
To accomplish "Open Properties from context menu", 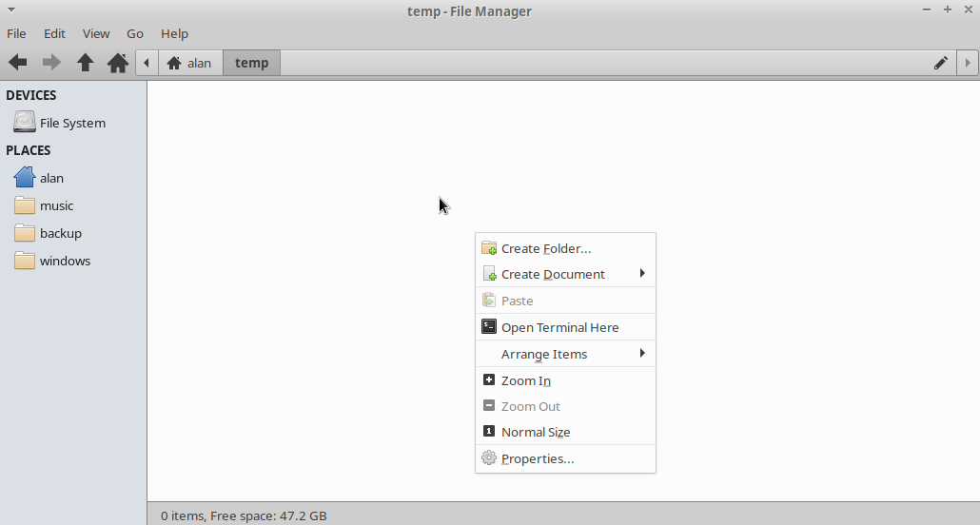I will [x=538, y=458].
